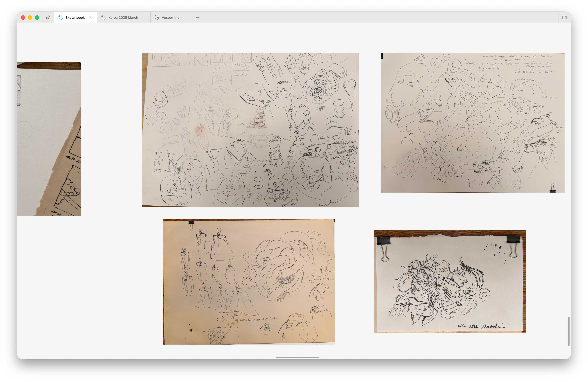Select the partially visible drawing at left edge
This screenshot has width=588, height=382.
coord(49,139)
